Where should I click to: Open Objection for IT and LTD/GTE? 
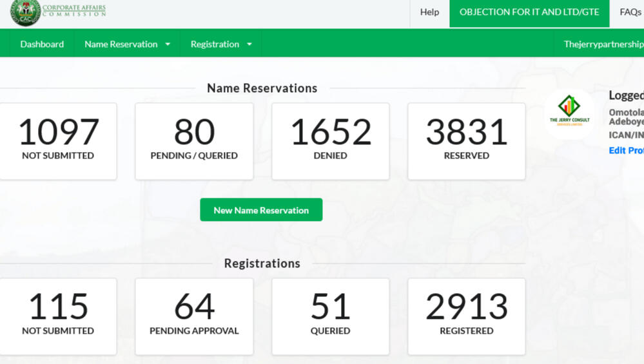tap(529, 12)
